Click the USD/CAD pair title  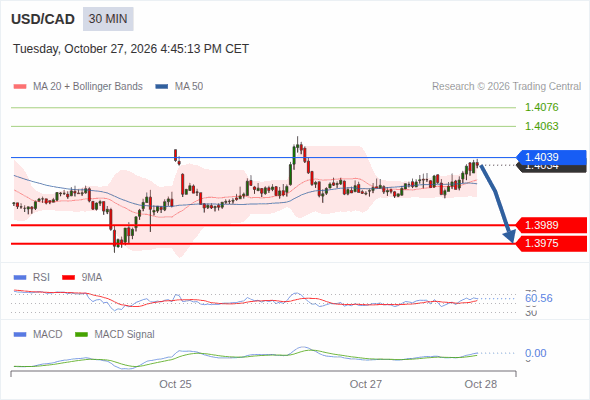coord(43,19)
